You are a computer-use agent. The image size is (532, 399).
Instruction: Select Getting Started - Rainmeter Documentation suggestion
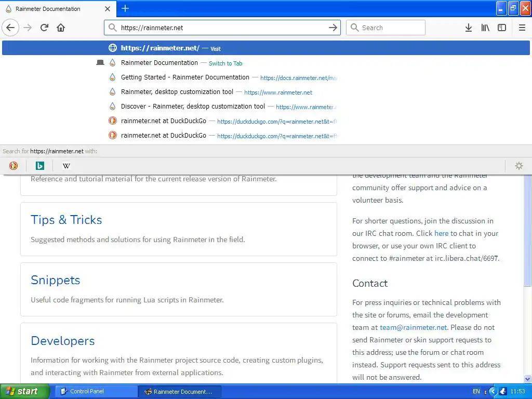(266, 77)
